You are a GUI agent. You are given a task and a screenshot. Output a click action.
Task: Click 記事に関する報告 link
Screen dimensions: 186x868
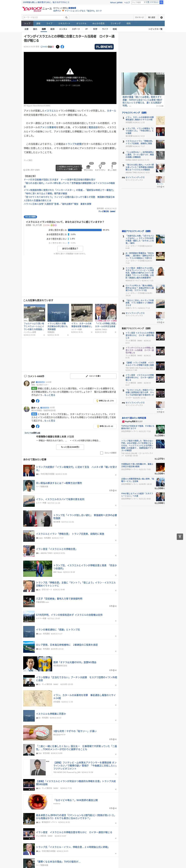32,170
